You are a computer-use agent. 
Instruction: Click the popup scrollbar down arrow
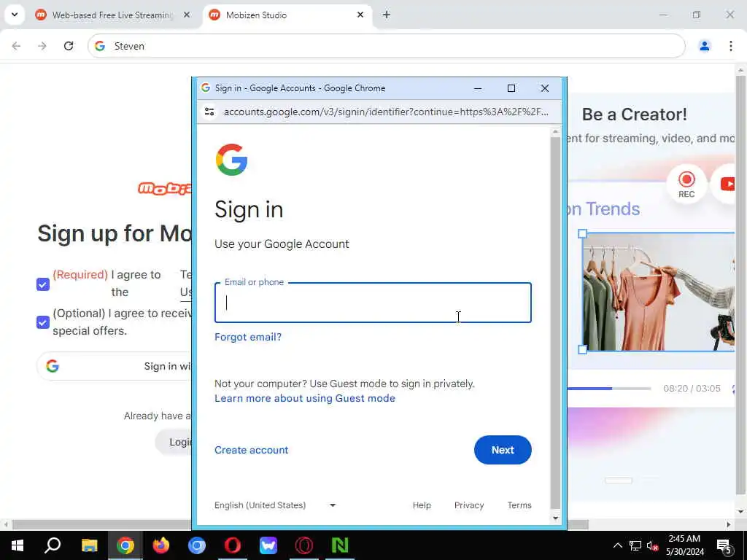click(555, 518)
